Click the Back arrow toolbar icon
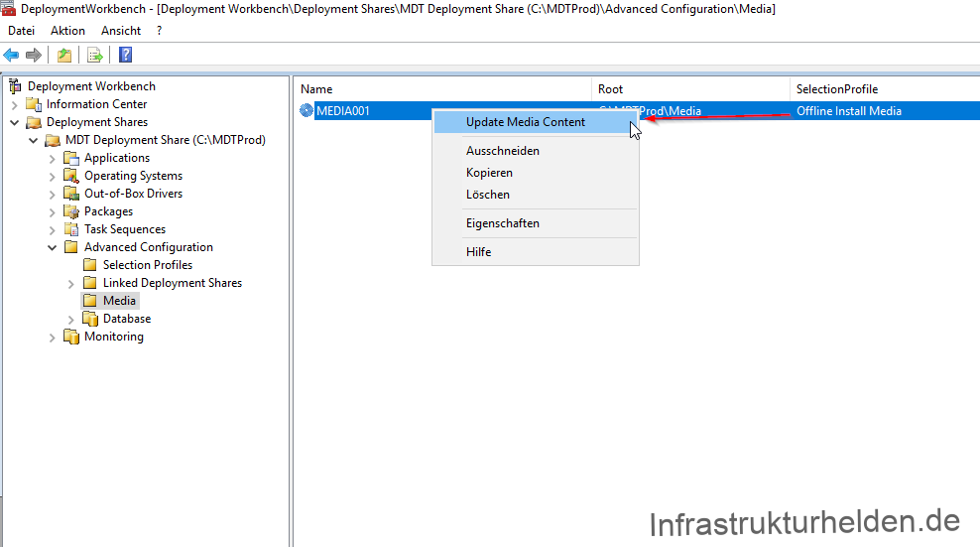 coord(11,55)
